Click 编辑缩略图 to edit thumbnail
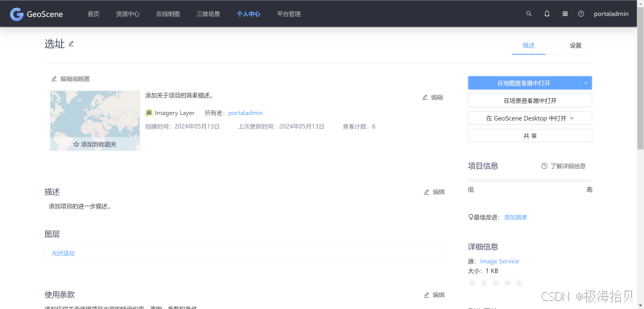This screenshot has width=644, height=309. click(x=71, y=79)
